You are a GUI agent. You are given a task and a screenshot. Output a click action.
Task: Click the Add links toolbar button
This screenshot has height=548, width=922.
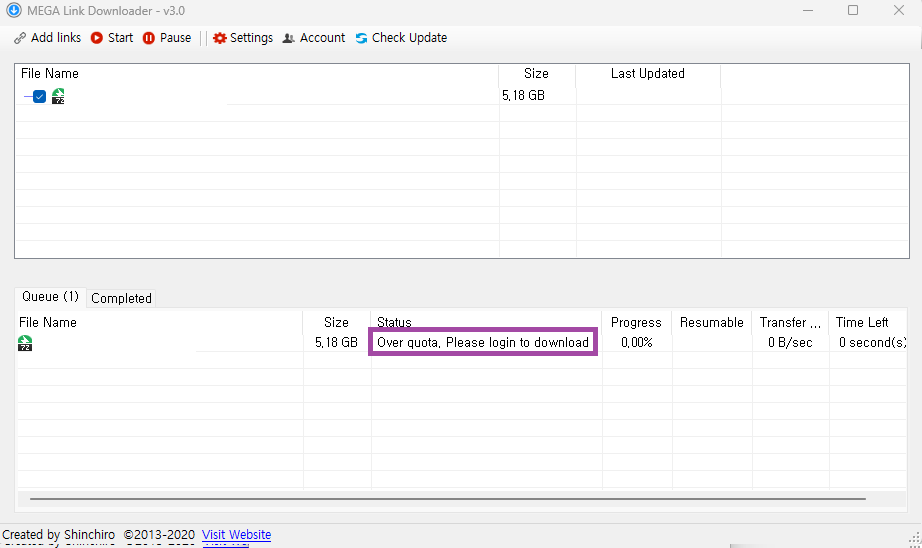pos(48,38)
